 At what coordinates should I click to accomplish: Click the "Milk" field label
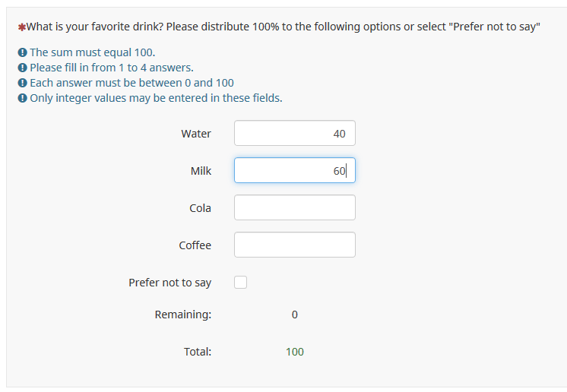201,171
